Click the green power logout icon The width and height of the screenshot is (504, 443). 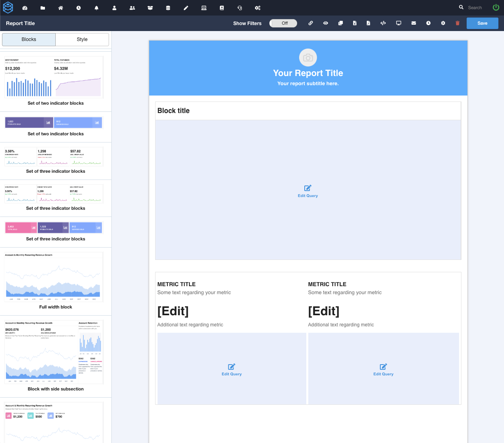click(x=496, y=8)
